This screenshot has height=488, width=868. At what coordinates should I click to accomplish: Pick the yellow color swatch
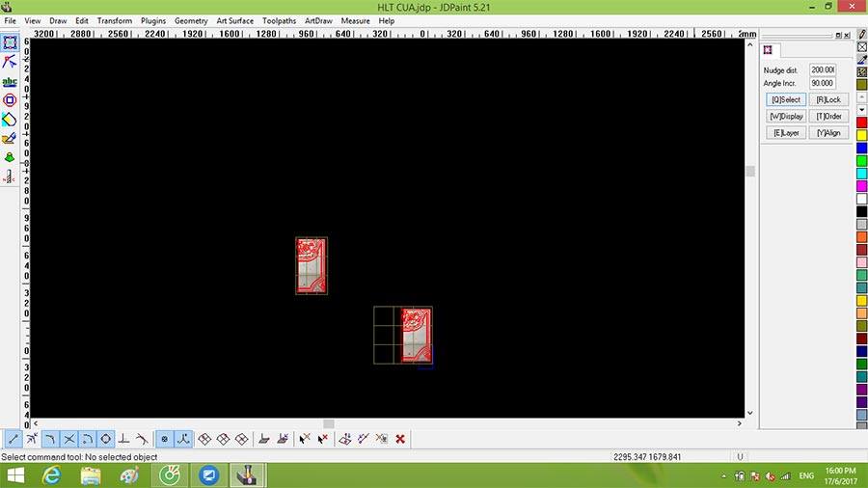(x=862, y=135)
